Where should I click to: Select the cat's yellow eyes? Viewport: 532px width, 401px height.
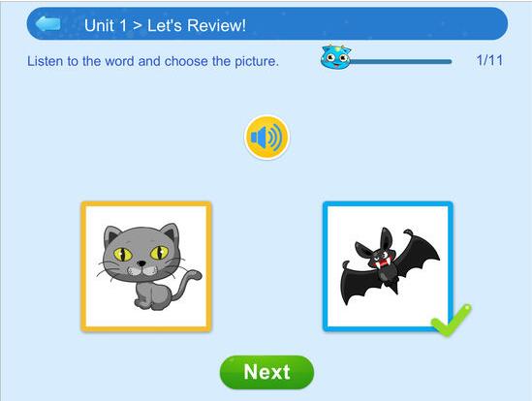pyautogui.click(x=141, y=254)
